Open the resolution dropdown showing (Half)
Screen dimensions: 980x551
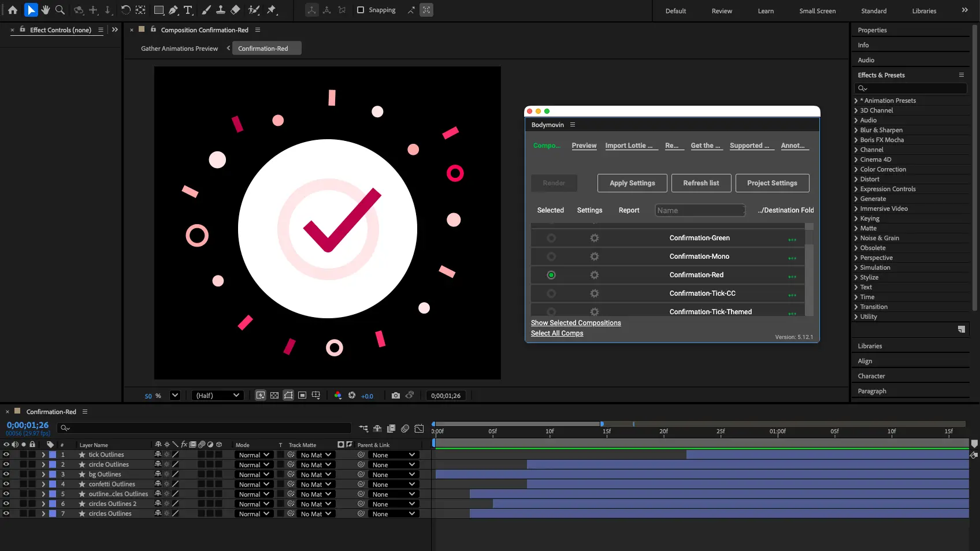coord(217,396)
